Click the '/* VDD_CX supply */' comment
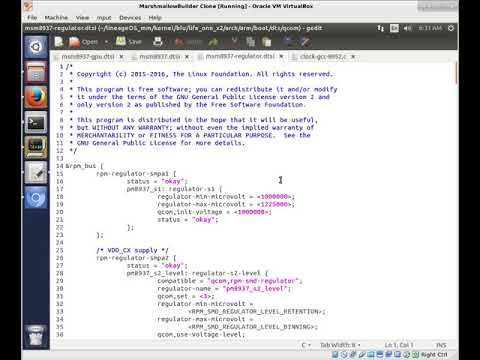Screen dimensions: 480x360 132,250
